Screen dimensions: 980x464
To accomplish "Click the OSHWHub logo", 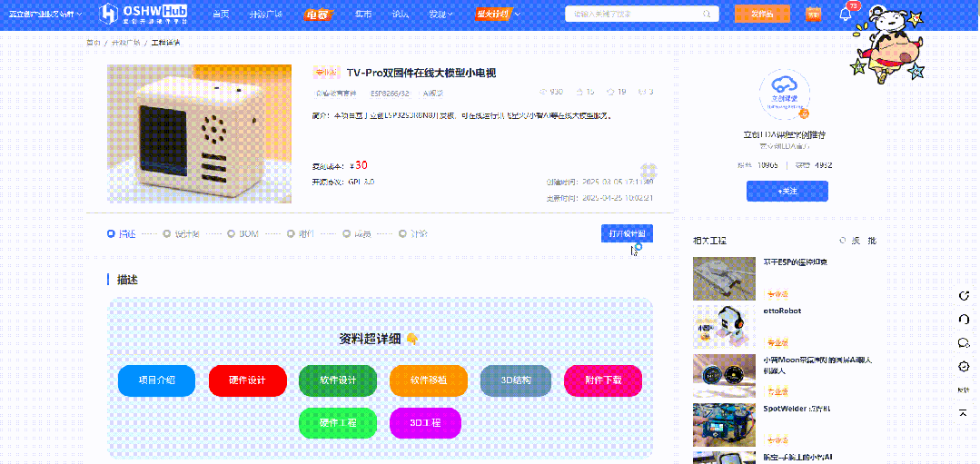I will (x=144, y=13).
